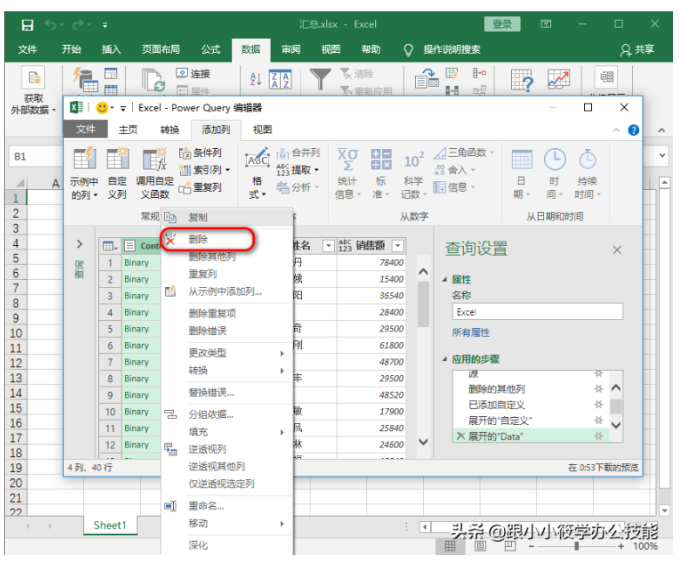679x561 pixels.
Task: Click the Excel 登录 button
Action: pyautogui.click(x=502, y=24)
